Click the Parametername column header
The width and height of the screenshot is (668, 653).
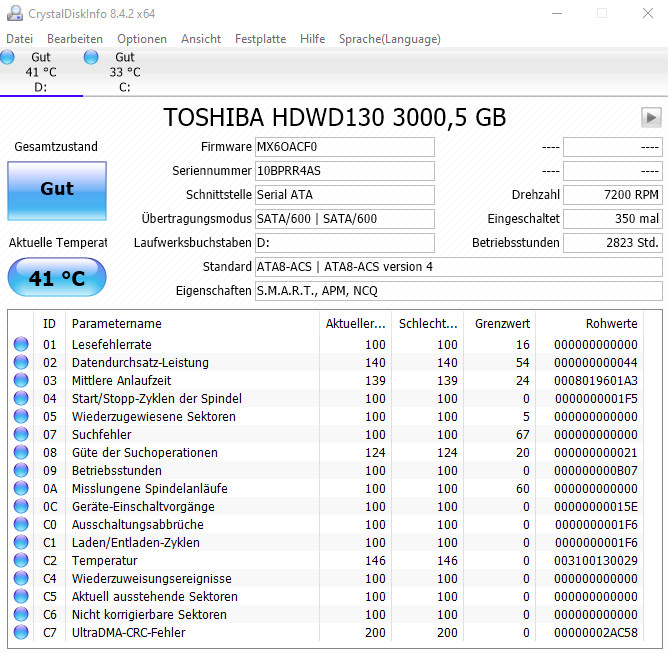[193, 323]
